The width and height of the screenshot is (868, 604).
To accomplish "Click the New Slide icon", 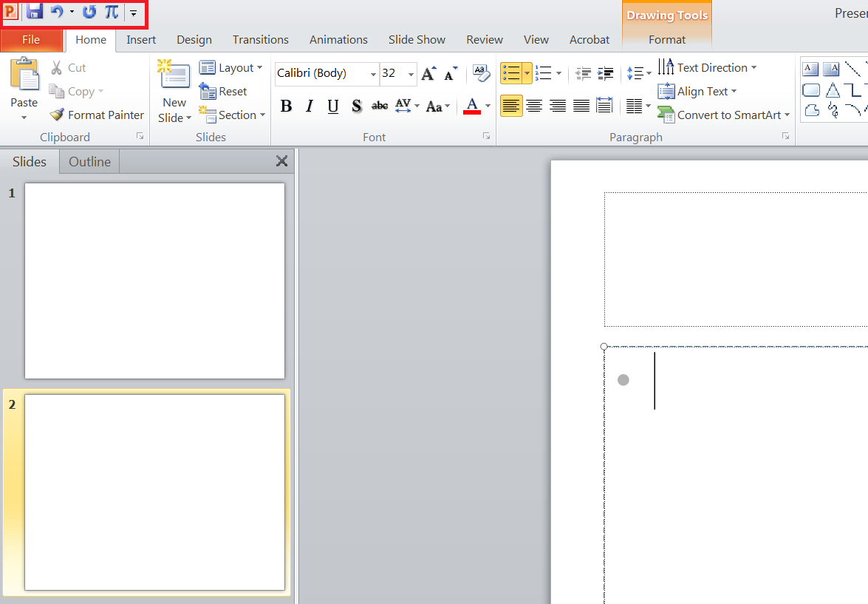I will [x=174, y=74].
